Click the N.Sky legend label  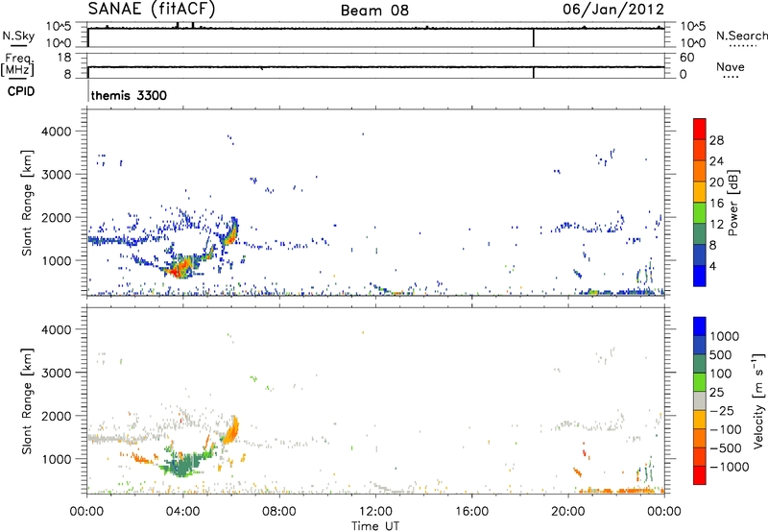18,36
